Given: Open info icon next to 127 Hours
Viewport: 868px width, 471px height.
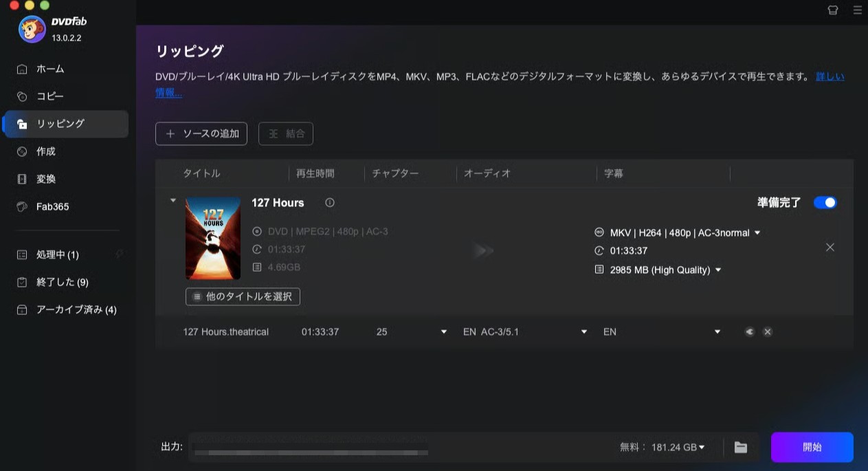Looking at the screenshot, I should click(x=330, y=203).
